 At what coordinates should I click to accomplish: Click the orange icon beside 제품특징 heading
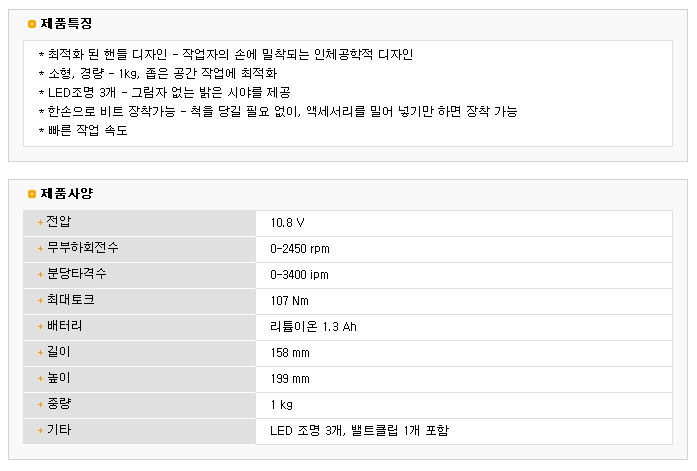click(x=32, y=24)
